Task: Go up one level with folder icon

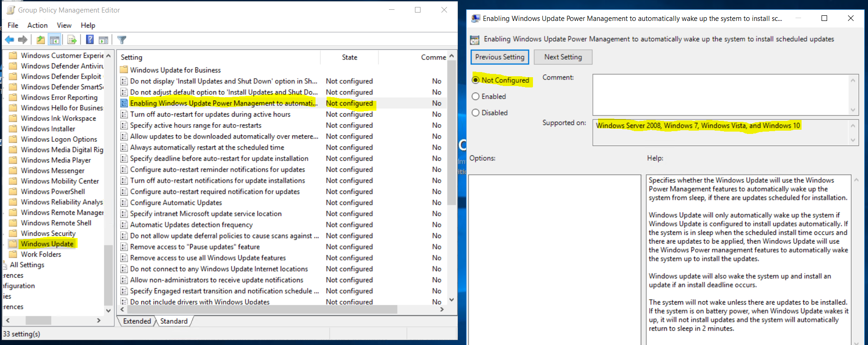Action: [x=41, y=40]
